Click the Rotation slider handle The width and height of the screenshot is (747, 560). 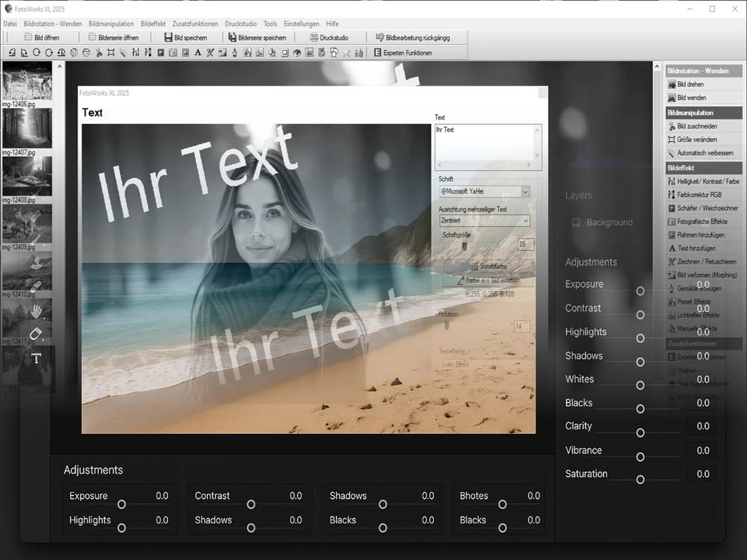446,326
